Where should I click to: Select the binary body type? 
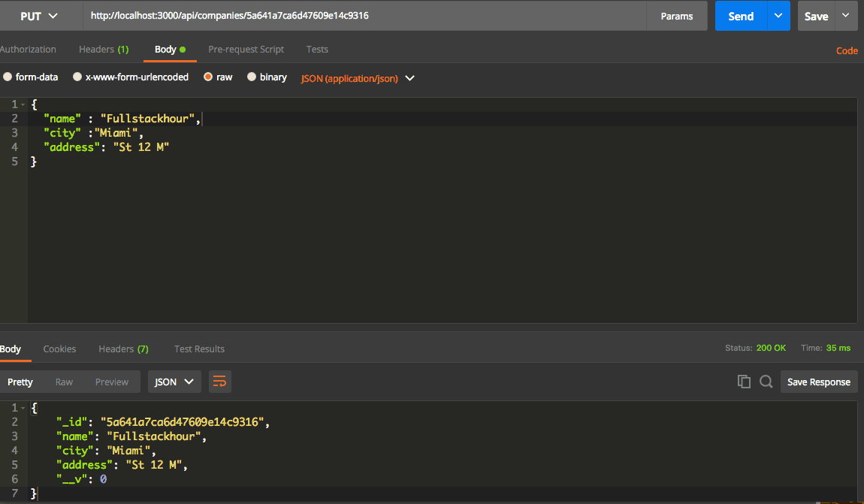click(267, 77)
